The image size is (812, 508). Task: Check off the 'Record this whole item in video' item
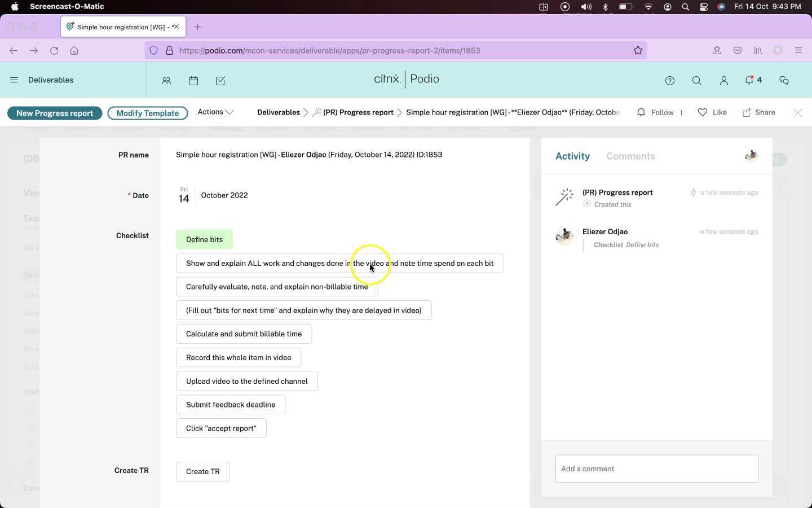coord(239,357)
